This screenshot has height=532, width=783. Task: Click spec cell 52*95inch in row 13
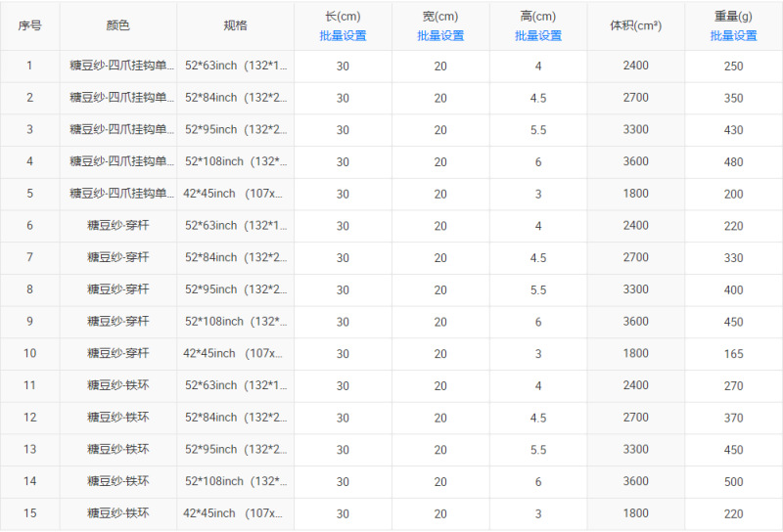236,449
